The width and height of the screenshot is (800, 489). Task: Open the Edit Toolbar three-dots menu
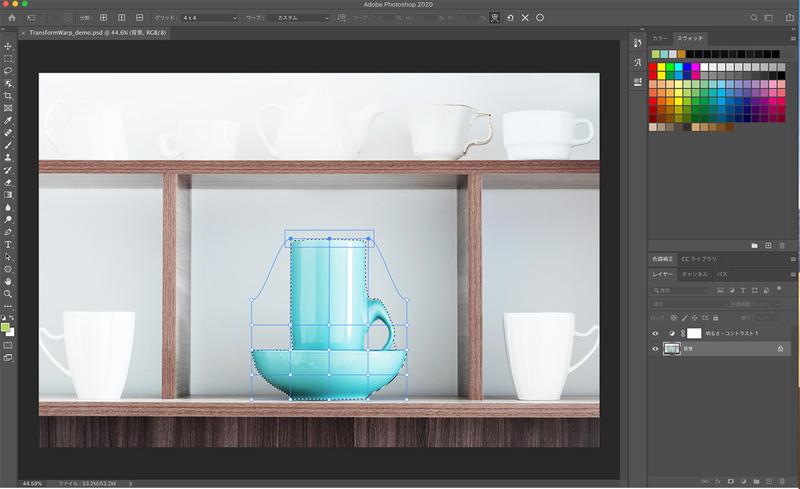click(x=8, y=306)
